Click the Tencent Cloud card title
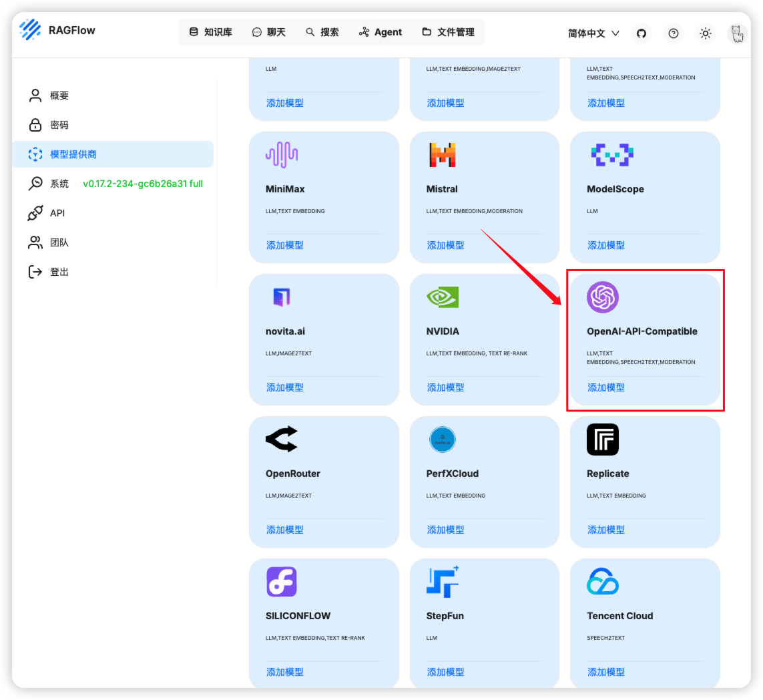 point(620,616)
